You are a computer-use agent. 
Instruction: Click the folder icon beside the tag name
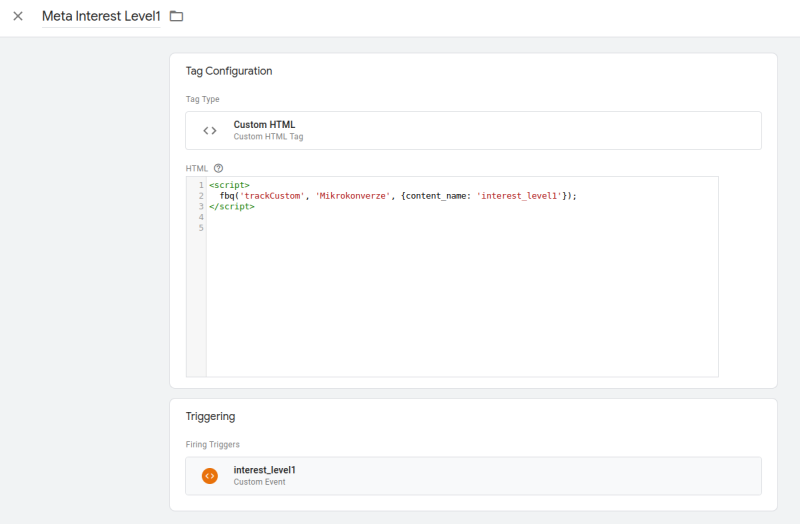177,16
